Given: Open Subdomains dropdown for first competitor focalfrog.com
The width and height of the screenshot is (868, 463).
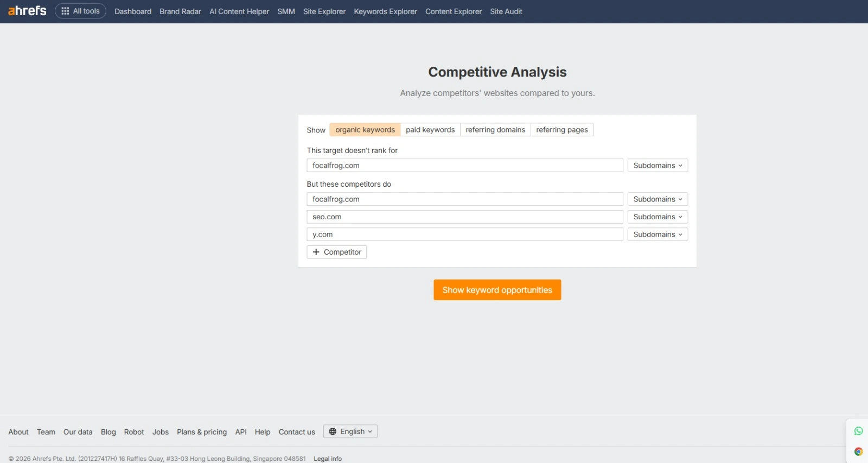Looking at the screenshot, I should [658, 199].
